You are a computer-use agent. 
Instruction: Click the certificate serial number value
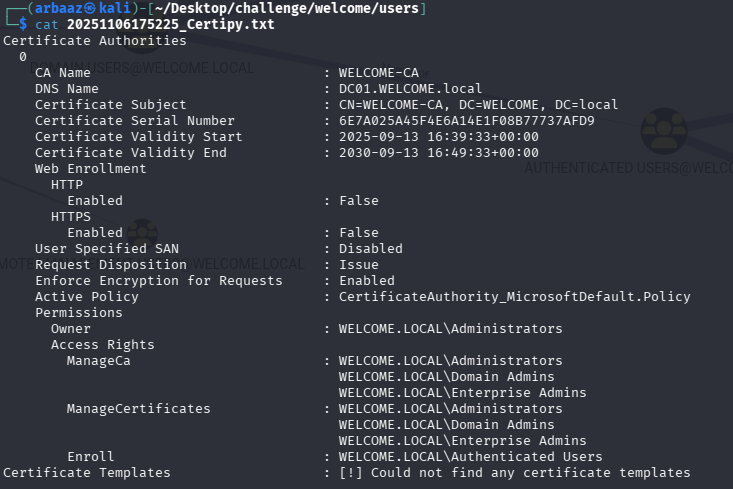pyautogui.click(x=466, y=121)
